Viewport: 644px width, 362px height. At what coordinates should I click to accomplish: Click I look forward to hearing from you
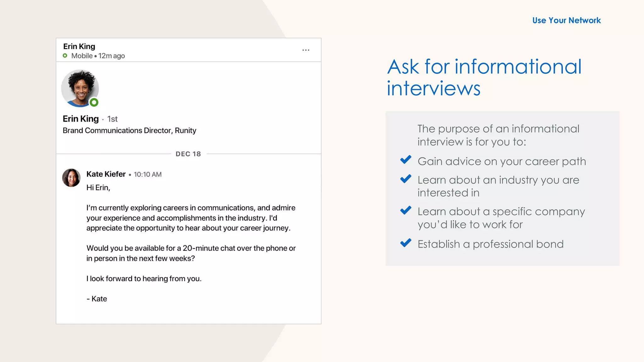point(144,279)
